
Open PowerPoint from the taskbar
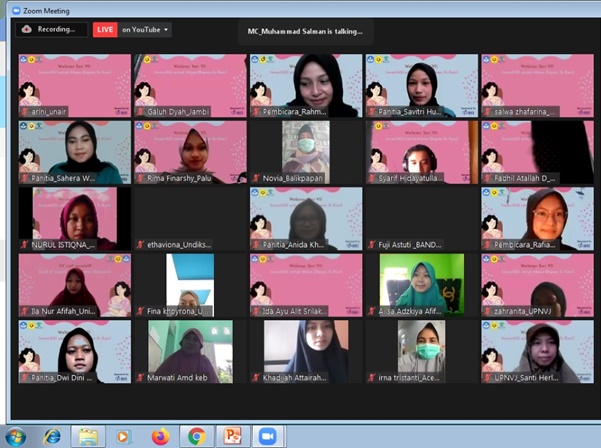(x=232, y=436)
